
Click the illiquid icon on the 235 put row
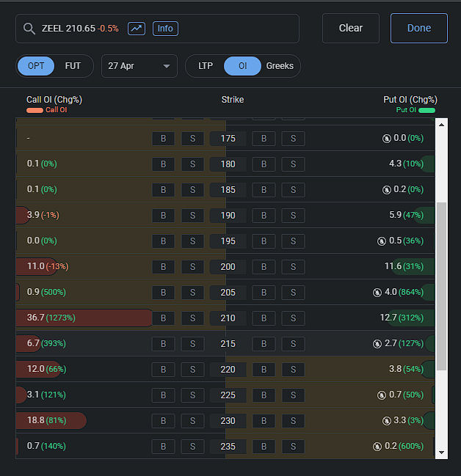[x=377, y=446]
